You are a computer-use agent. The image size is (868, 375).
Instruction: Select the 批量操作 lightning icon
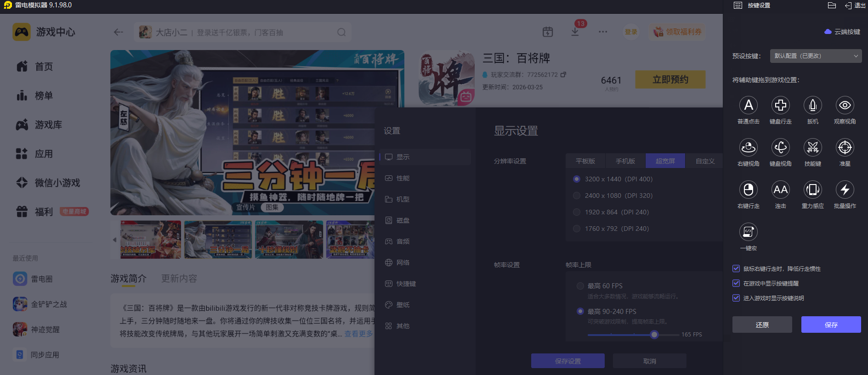pyautogui.click(x=845, y=190)
